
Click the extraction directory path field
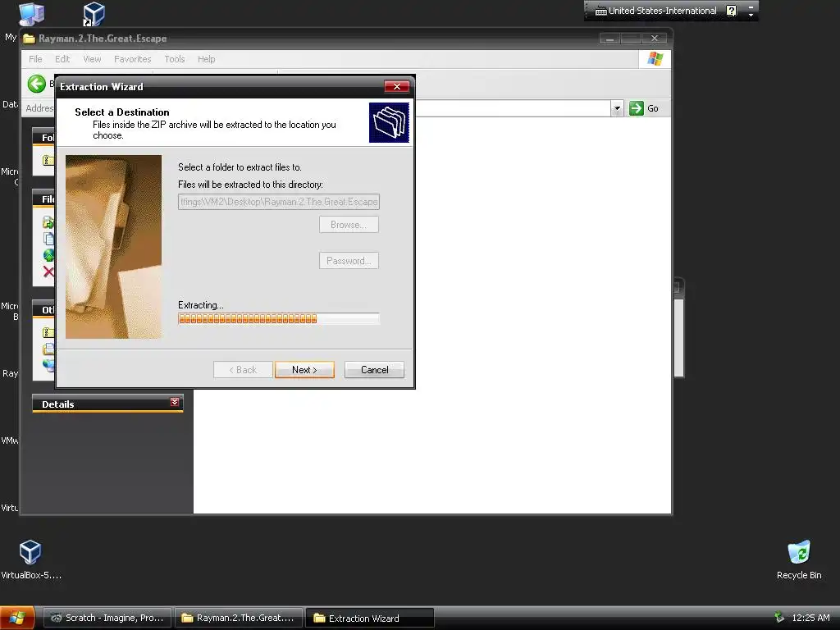(279, 202)
